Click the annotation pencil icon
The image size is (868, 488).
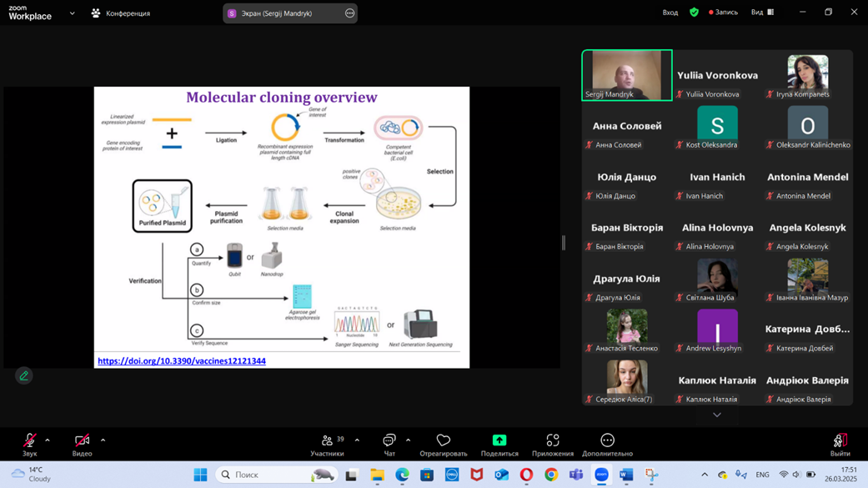click(x=24, y=376)
